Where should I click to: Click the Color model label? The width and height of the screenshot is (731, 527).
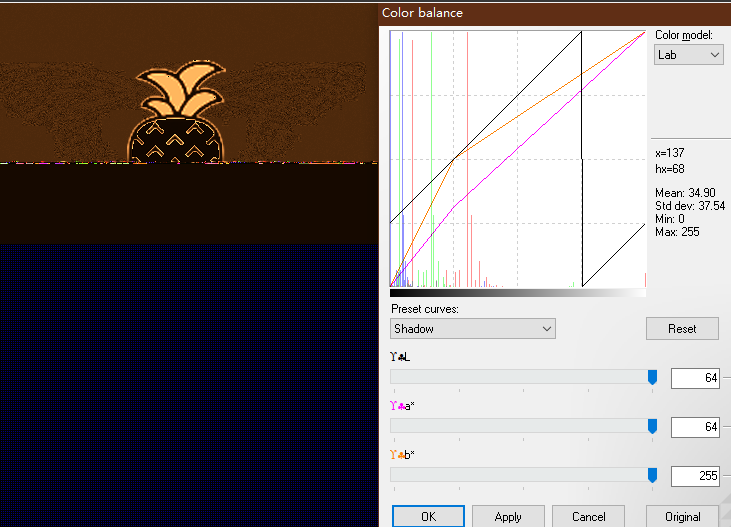683,35
